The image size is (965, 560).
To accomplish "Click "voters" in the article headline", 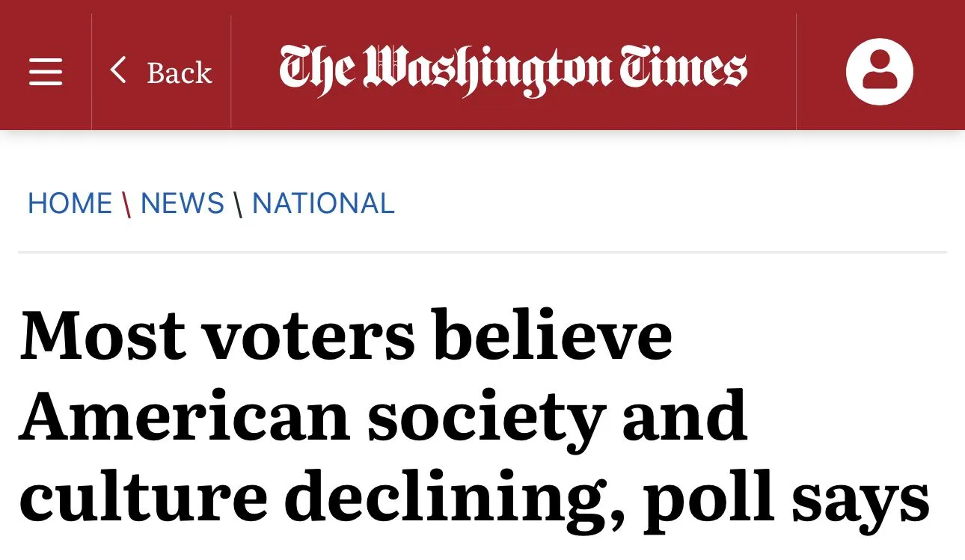I will click(x=308, y=335).
